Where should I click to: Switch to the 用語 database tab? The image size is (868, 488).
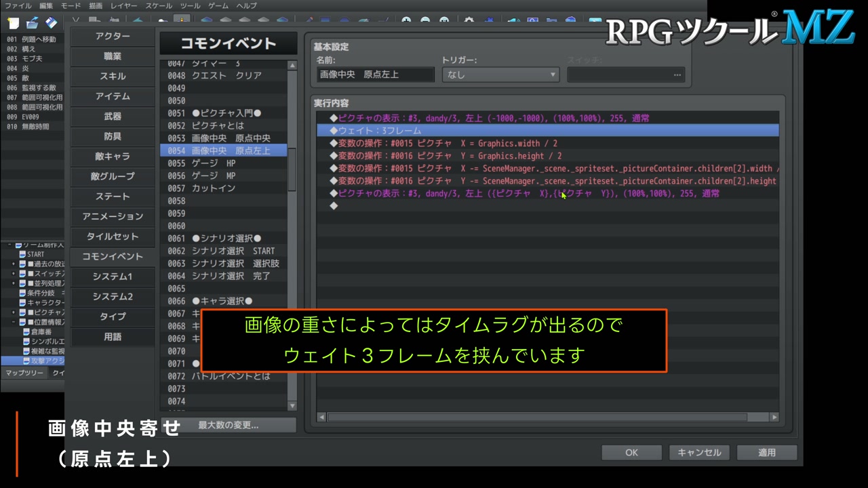[x=113, y=336]
